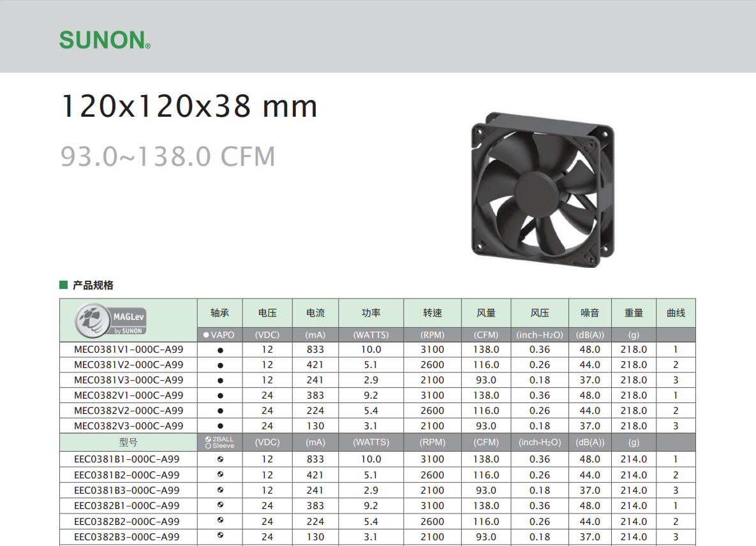Click the (dB(A)) unit in 2BALL header row
The image size is (756, 546).
click(x=589, y=443)
